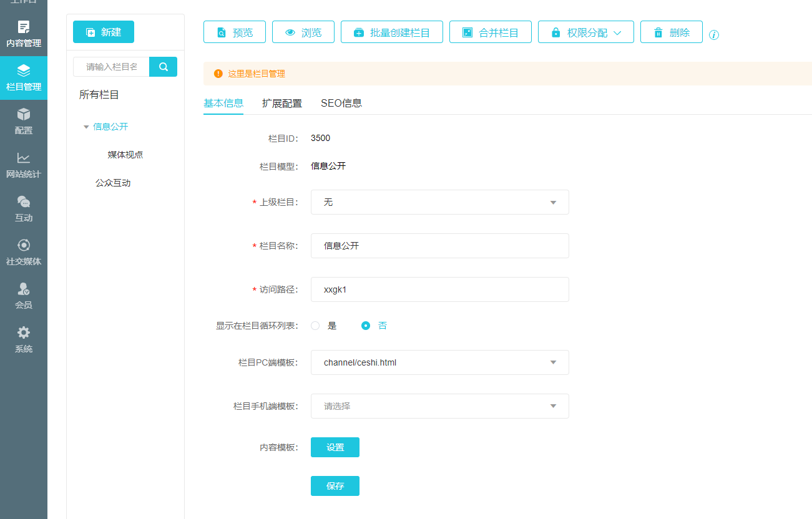Image resolution: width=812 pixels, height=519 pixels.
Task: Switch to the 扩展配置 tab
Action: pyautogui.click(x=281, y=104)
